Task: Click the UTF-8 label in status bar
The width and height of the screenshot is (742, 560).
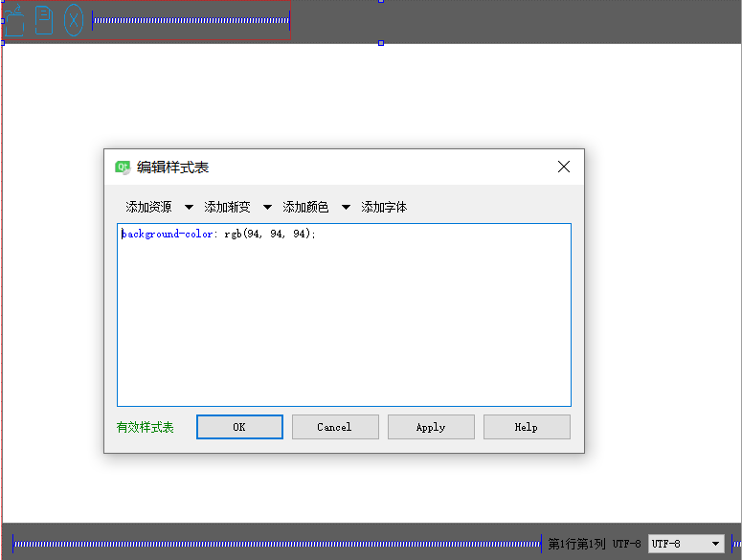Action: click(x=626, y=544)
